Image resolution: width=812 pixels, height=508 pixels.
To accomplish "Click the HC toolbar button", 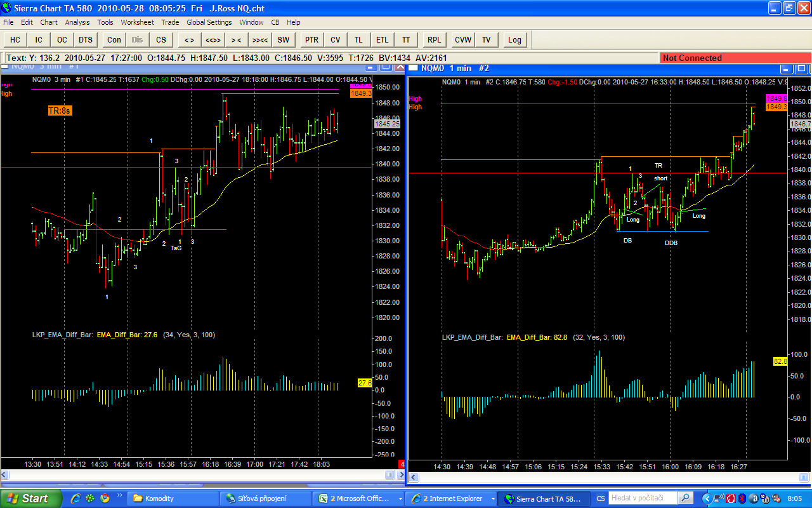I will [15, 40].
